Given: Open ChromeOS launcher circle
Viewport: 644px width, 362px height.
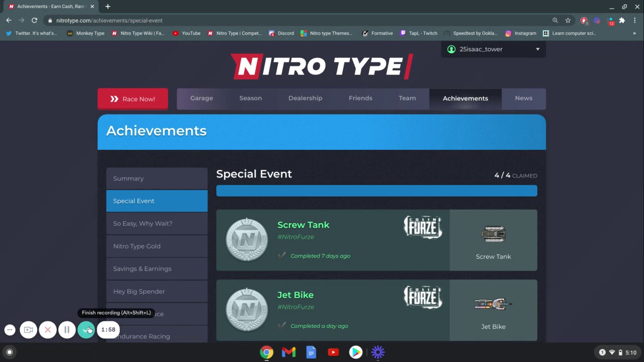Looking at the screenshot, I should point(9,352).
